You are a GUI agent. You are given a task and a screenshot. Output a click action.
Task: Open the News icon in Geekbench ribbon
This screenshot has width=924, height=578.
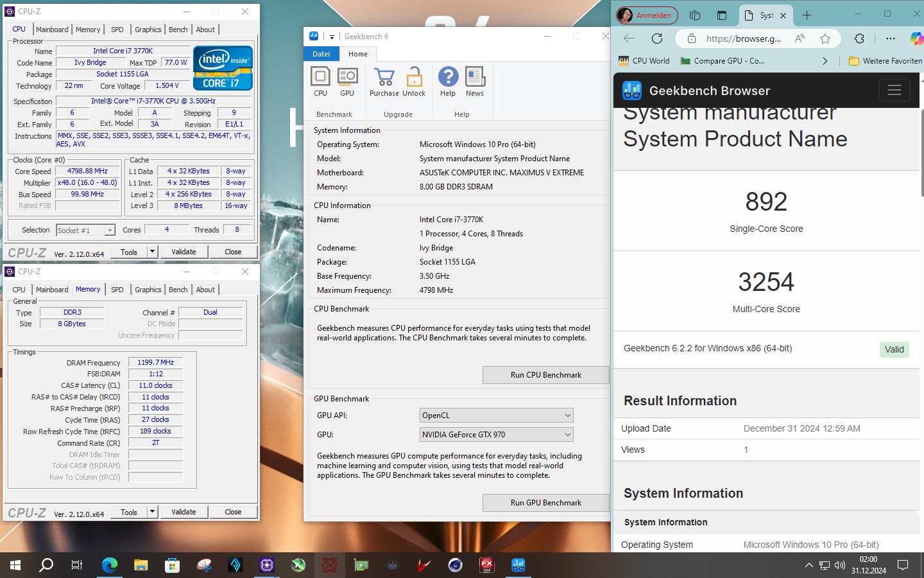click(475, 77)
